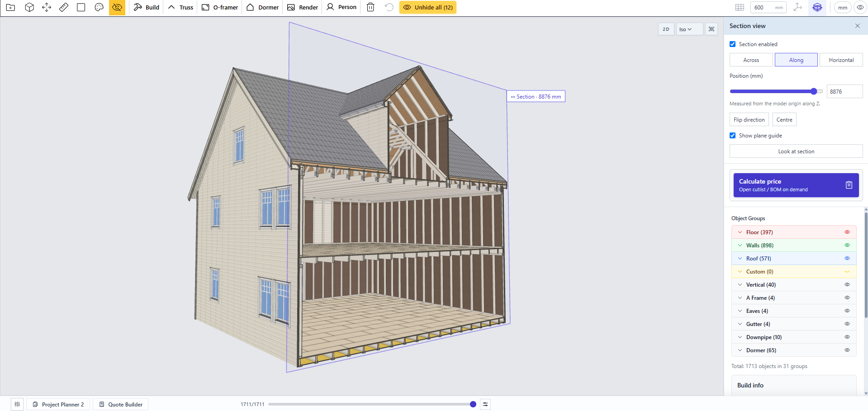Screen dimensions: 868x411
Task: Open the Project Planner 2 tab
Action: coord(58,404)
